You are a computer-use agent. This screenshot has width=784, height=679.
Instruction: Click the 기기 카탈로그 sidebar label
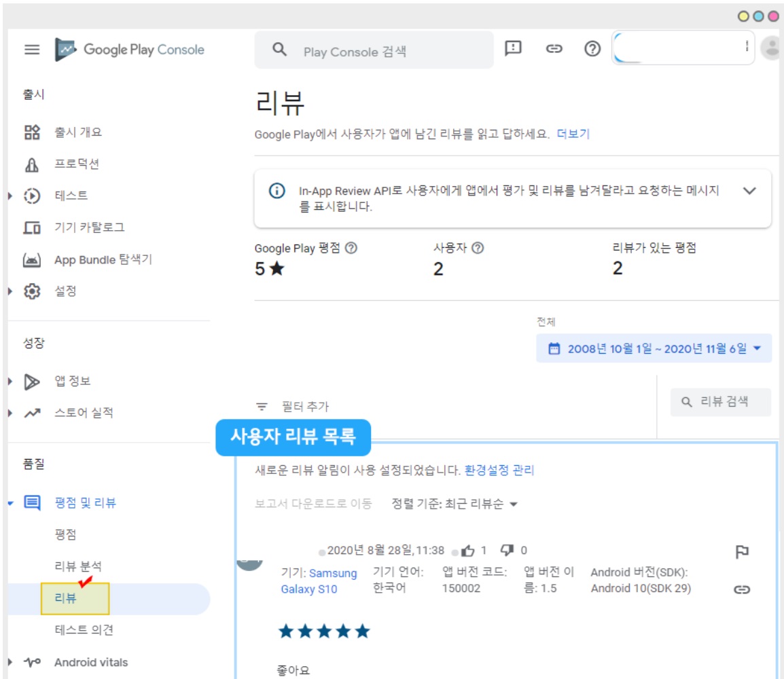[x=90, y=227]
